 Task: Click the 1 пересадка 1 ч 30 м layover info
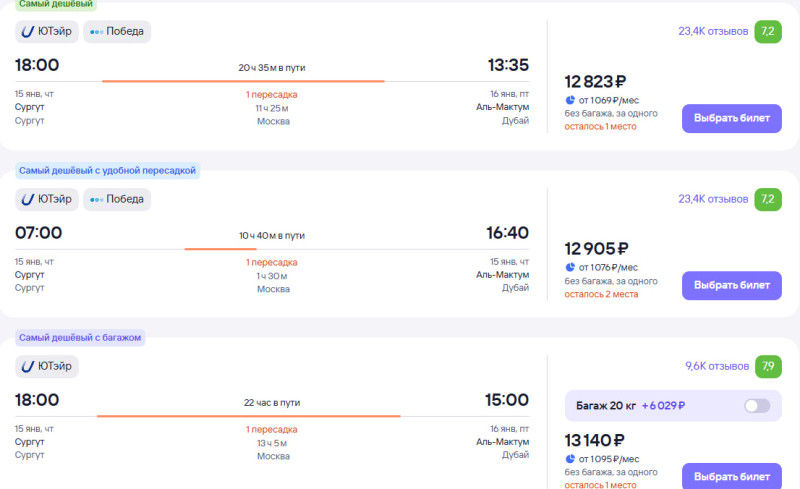tap(272, 269)
